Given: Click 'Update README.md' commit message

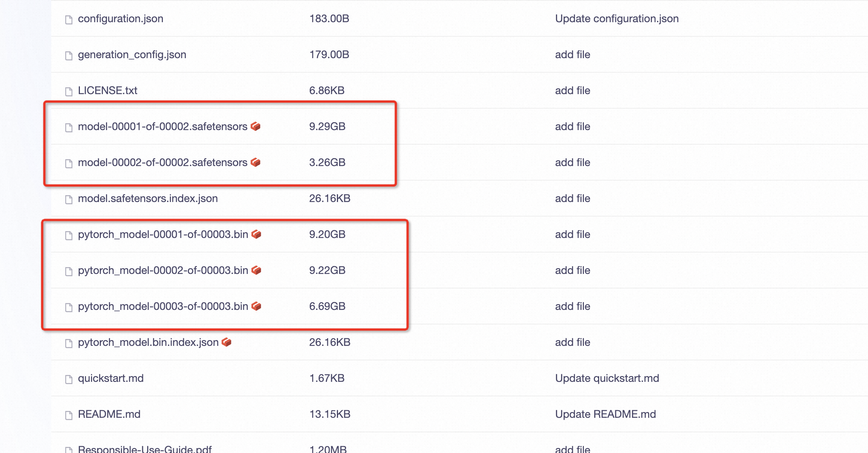Looking at the screenshot, I should pos(605,414).
